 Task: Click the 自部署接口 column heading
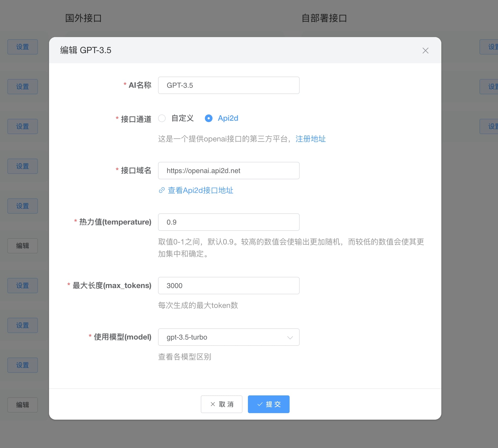tap(324, 18)
